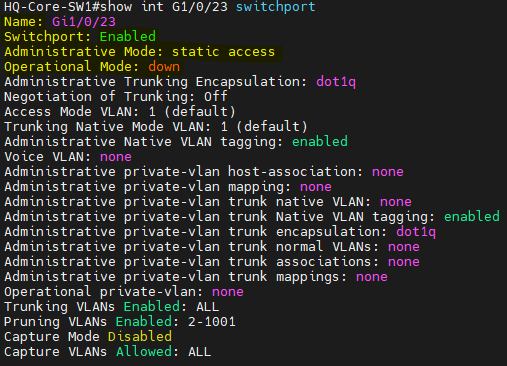The width and height of the screenshot is (507, 366).
Task: Select enabled on Administrative Native VLAN tagging line
Action: (x=320, y=142)
